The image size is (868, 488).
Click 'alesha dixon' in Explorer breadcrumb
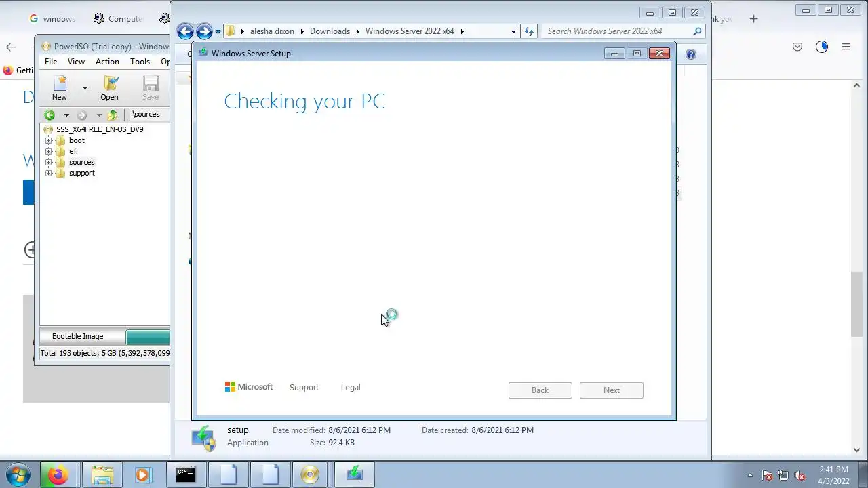(x=272, y=31)
